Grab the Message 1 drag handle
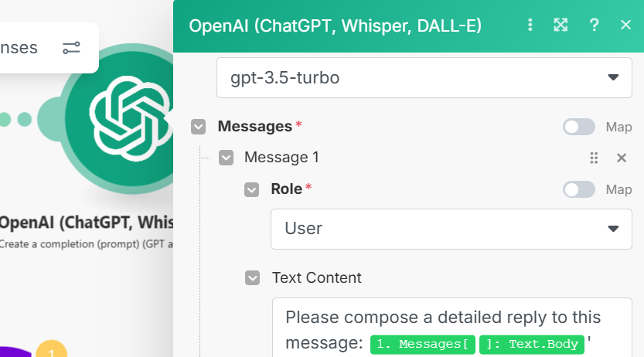This screenshot has height=357, width=644. tap(594, 158)
